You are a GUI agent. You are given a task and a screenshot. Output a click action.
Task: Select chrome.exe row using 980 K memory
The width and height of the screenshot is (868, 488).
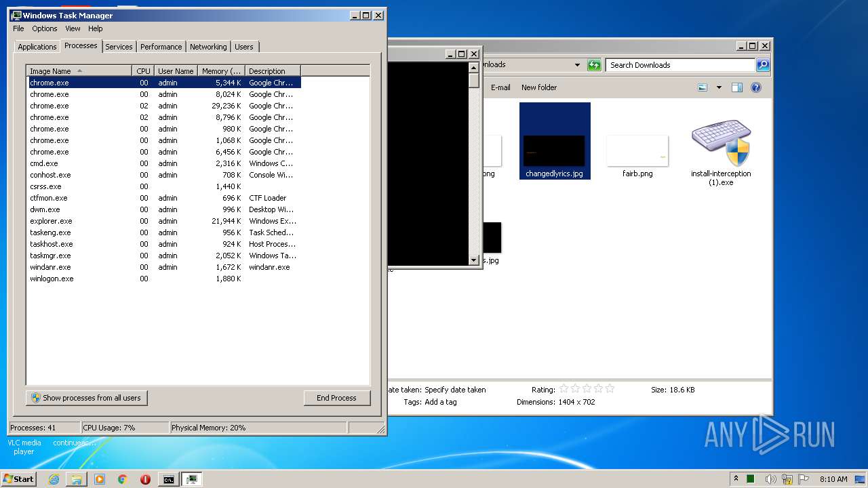click(163, 129)
